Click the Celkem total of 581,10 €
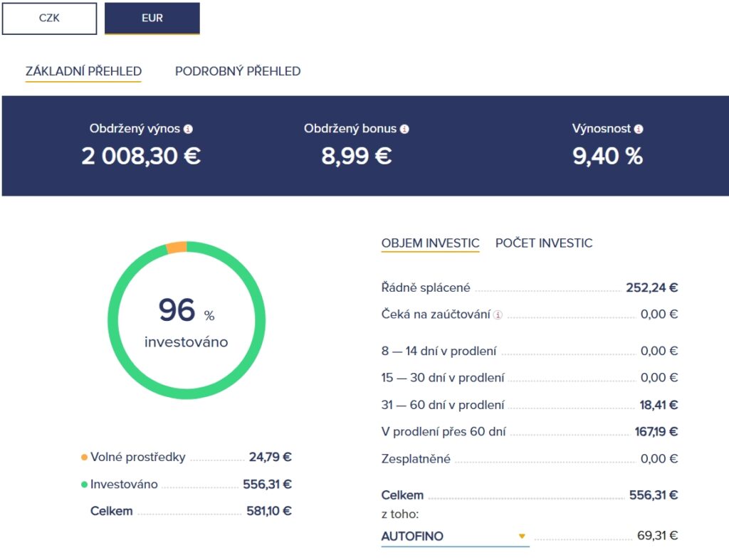This screenshot has height=560, width=729. pos(271,511)
